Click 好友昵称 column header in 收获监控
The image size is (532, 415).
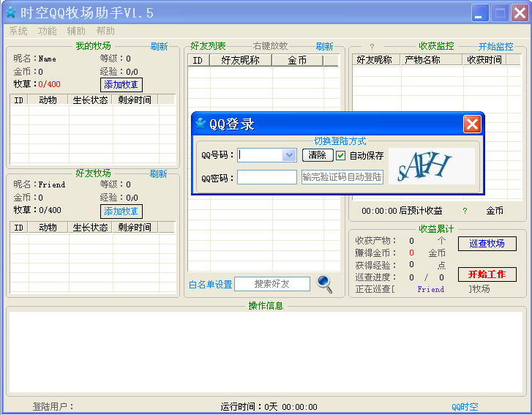coord(376,60)
